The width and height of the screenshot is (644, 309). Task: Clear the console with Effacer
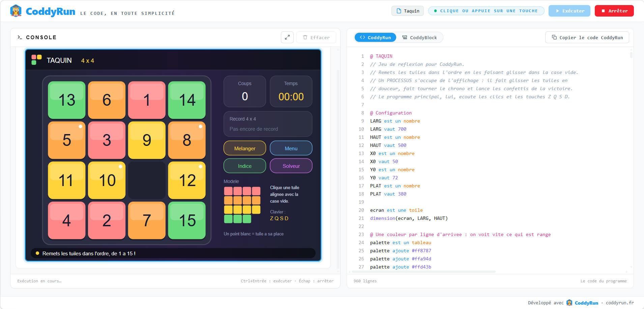(x=316, y=37)
